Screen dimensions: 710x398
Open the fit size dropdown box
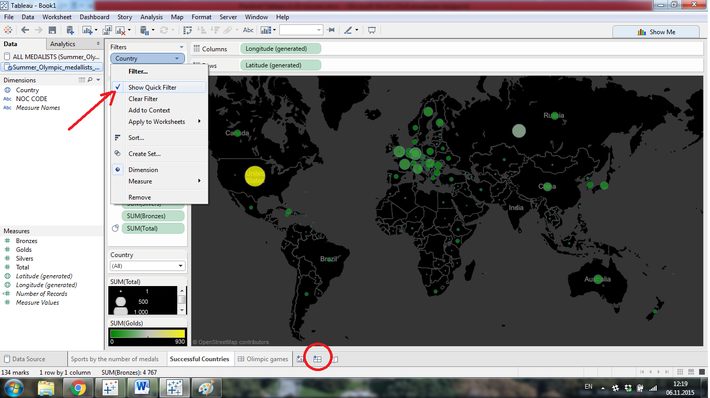point(301,30)
